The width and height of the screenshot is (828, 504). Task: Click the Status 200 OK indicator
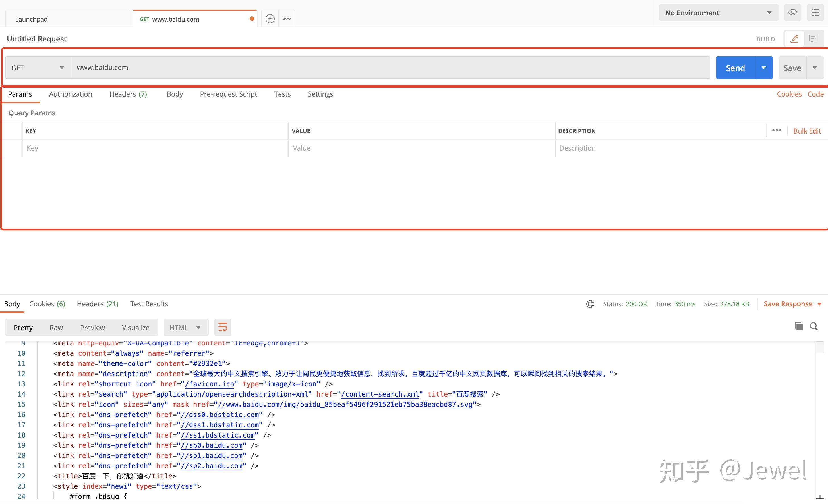625,304
